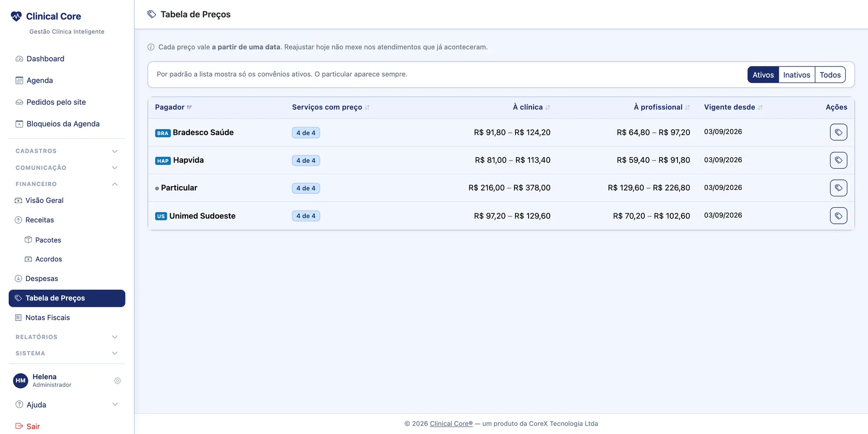The height and width of the screenshot is (434, 868).
Task: Expand the COMUNICAÇÃO section
Action: click(x=67, y=168)
